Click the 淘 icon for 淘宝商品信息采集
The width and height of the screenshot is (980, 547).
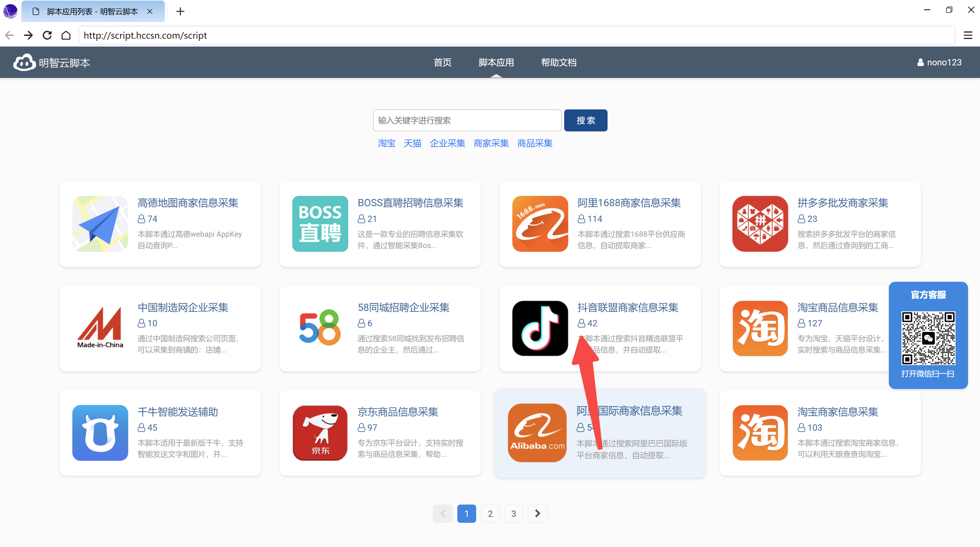[760, 328]
